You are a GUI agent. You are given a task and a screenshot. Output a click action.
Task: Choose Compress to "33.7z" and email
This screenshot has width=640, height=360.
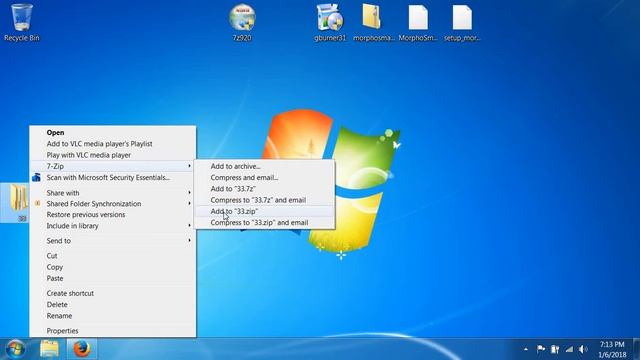pyautogui.click(x=264, y=200)
